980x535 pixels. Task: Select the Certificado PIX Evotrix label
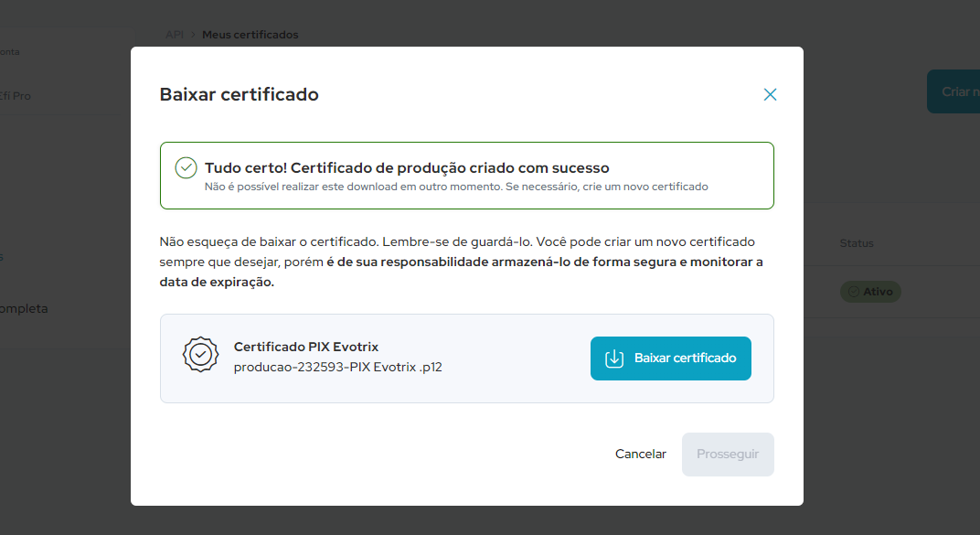pyautogui.click(x=305, y=347)
